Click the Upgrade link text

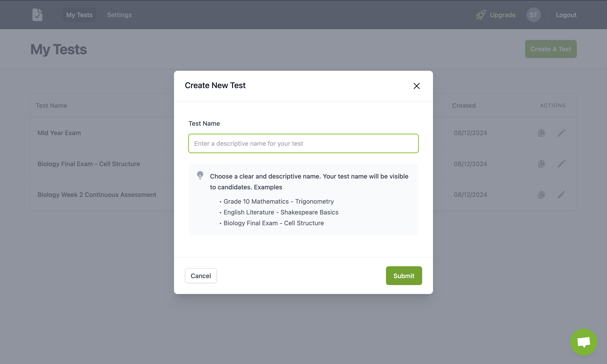[x=502, y=15]
